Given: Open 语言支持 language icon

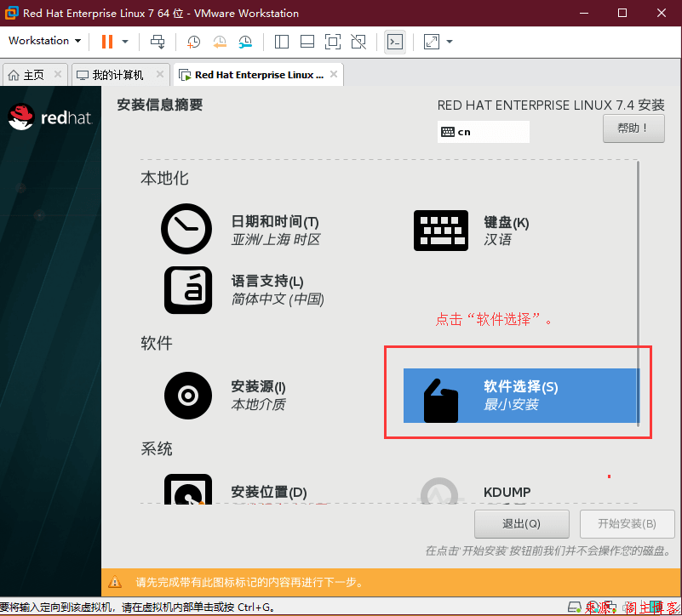Looking at the screenshot, I should 188,290.
